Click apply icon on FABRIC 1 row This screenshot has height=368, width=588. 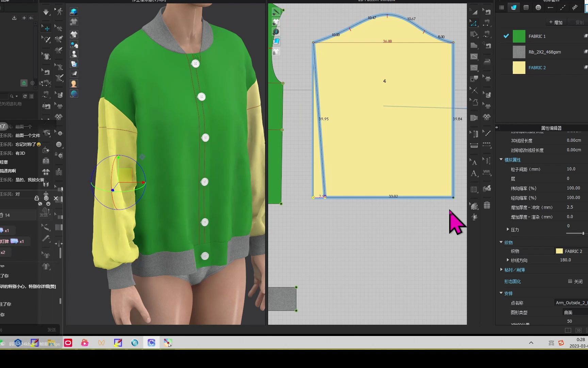(x=585, y=36)
